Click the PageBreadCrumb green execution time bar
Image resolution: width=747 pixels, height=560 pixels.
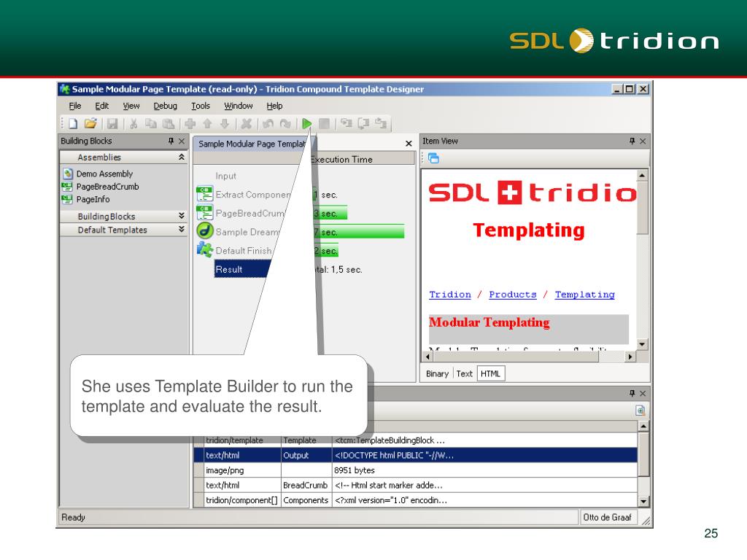(330, 214)
